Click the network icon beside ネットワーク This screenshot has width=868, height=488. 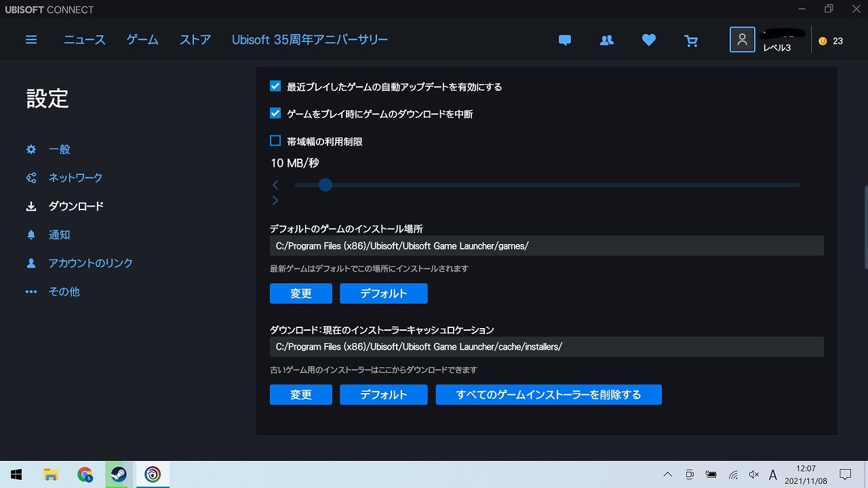(31, 178)
